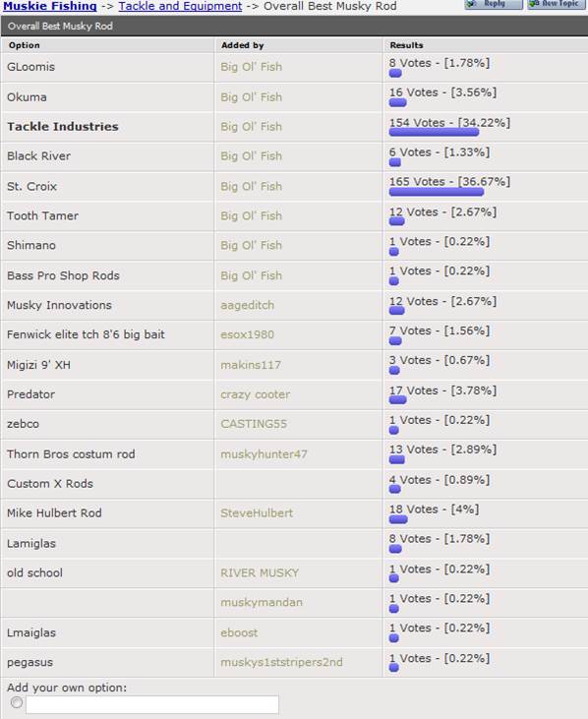Open esox1980 user profile link
The height and width of the screenshot is (719, 588).
(248, 334)
